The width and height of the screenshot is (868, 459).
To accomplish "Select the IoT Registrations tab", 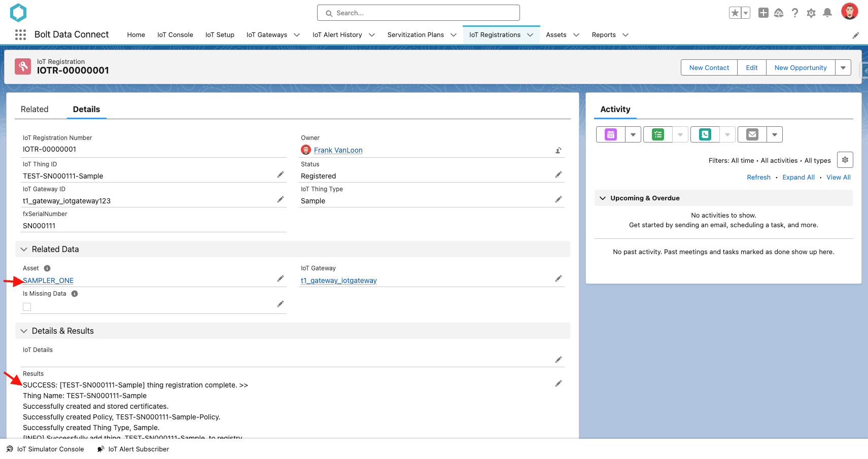I will (x=495, y=35).
